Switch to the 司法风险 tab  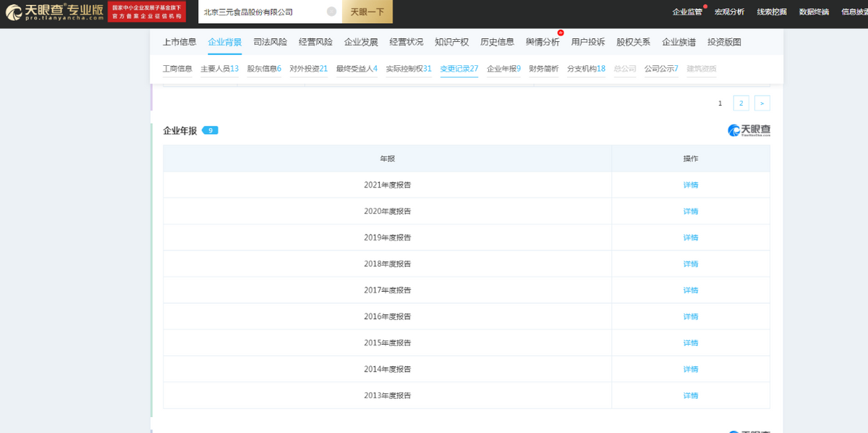point(270,42)
